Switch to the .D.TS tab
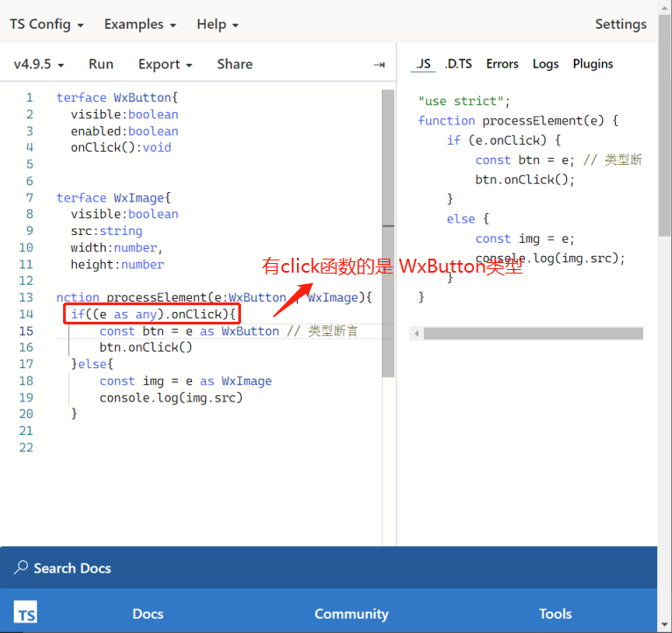 pos(458,64)
